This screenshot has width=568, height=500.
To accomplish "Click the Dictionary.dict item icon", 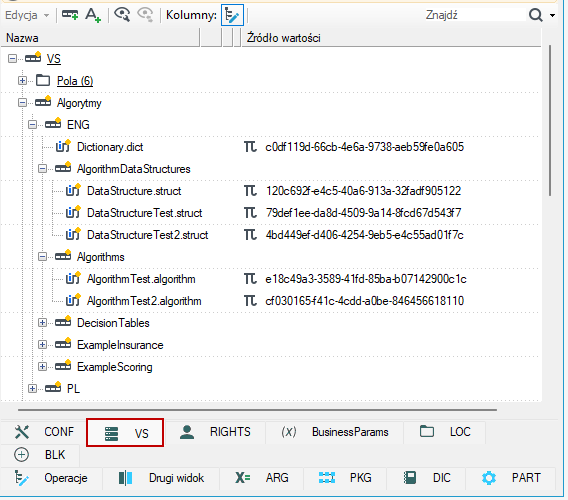I will pyautogui.click(x=63, y=146).
